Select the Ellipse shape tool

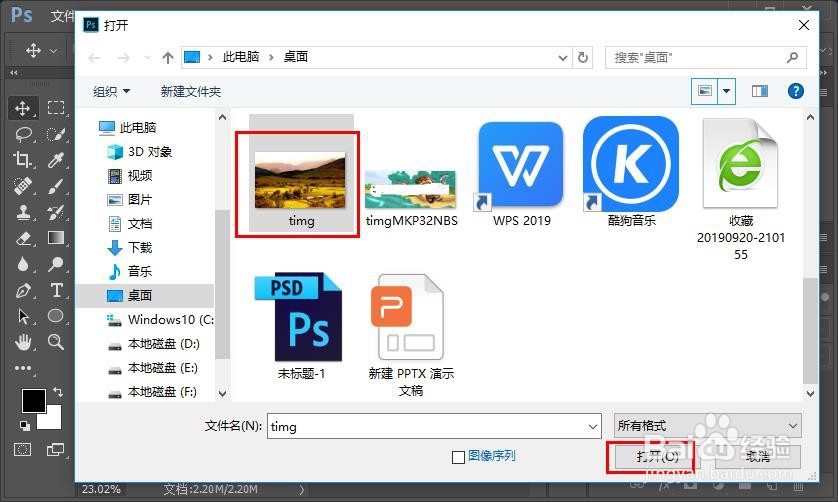pyautogui.click(x=56, y=316)
